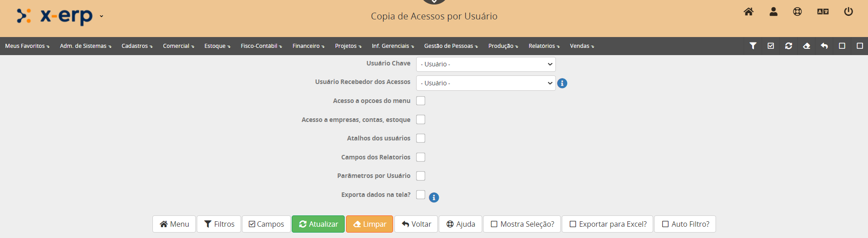Toggle Exportar para Excel? option
Image resolution: width=868 pixels, height=238 pixels.
[607, 224]
